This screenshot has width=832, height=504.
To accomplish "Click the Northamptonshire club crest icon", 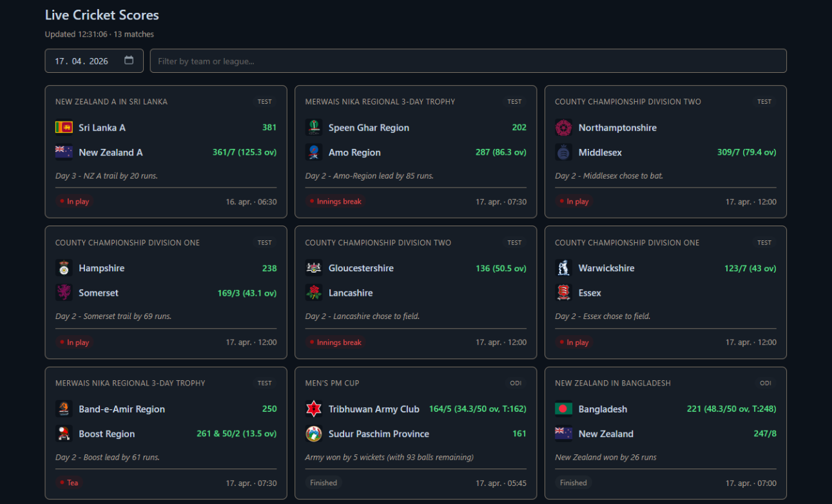I will point(563,128).
